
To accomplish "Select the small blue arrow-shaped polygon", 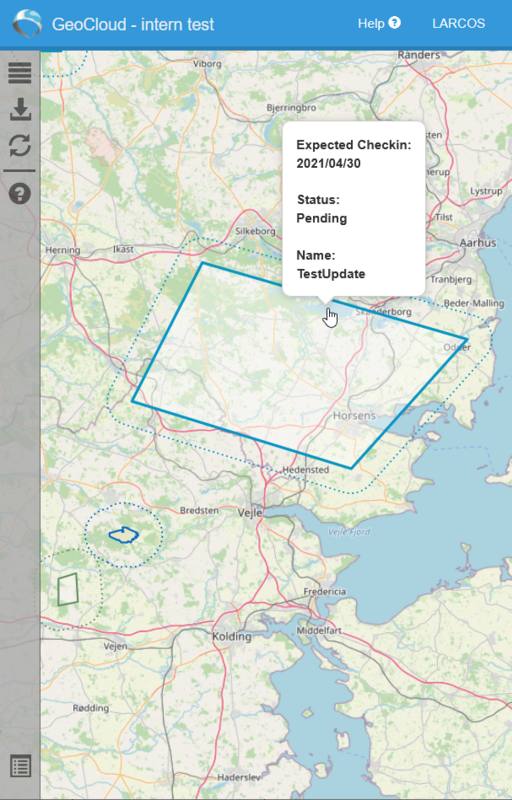I will pos(124,535).
